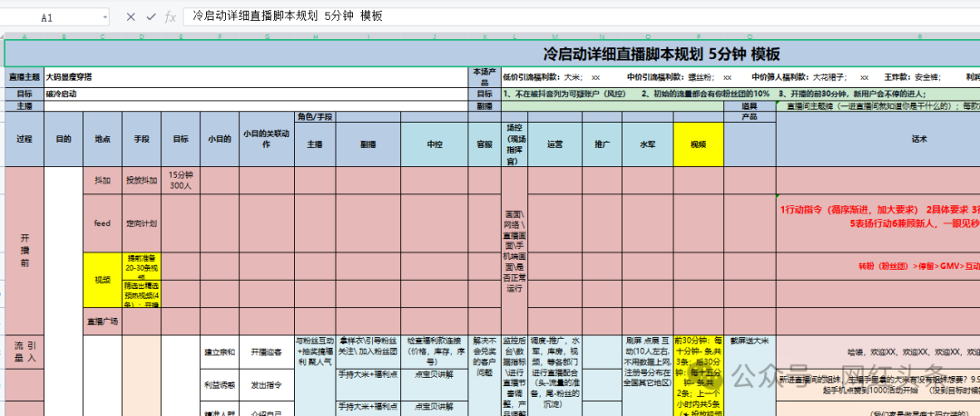Click the yellow 视频 header cell beside 水军

[x=697, y=144]
